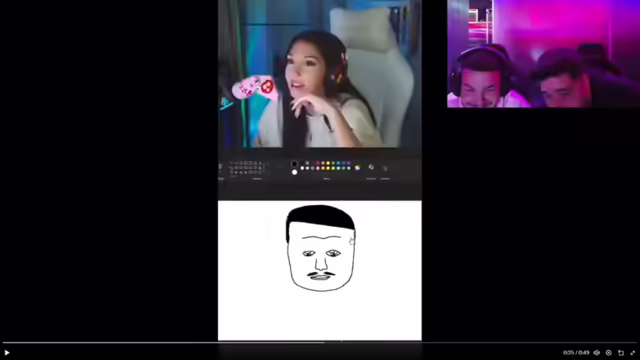640x360 pixels.
Task: Click the streamer webcam video with the white chair
Action: pos(320,74)
